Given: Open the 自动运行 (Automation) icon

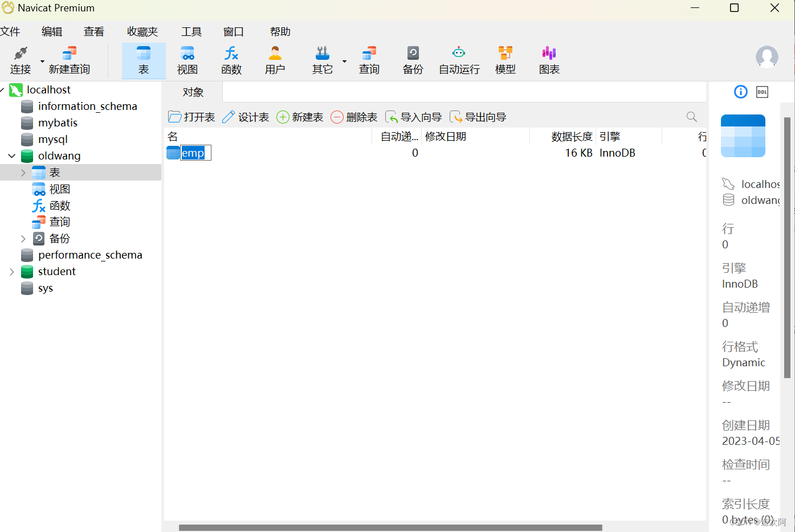Looking at the screenshot, I should tap(458, 59).
